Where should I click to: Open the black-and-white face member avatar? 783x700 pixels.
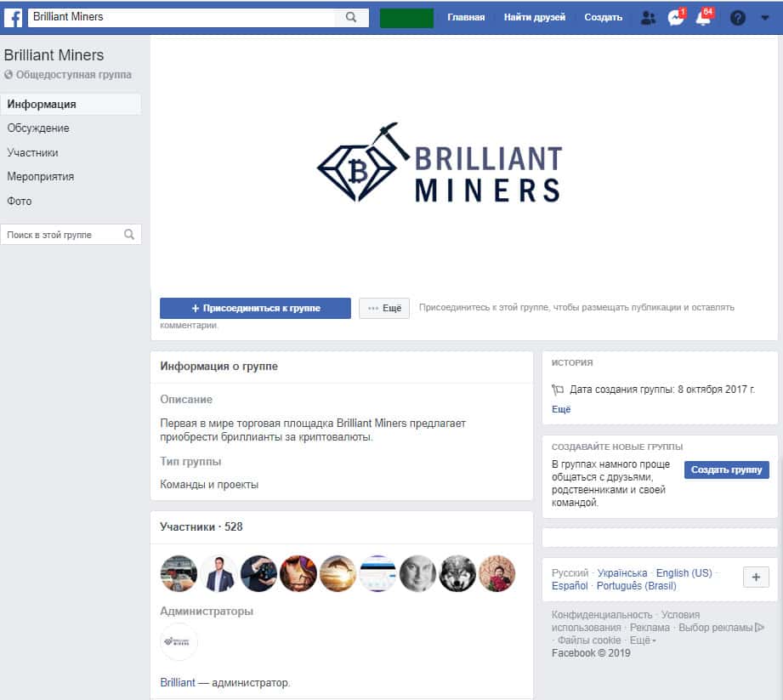tap(418, 573)
